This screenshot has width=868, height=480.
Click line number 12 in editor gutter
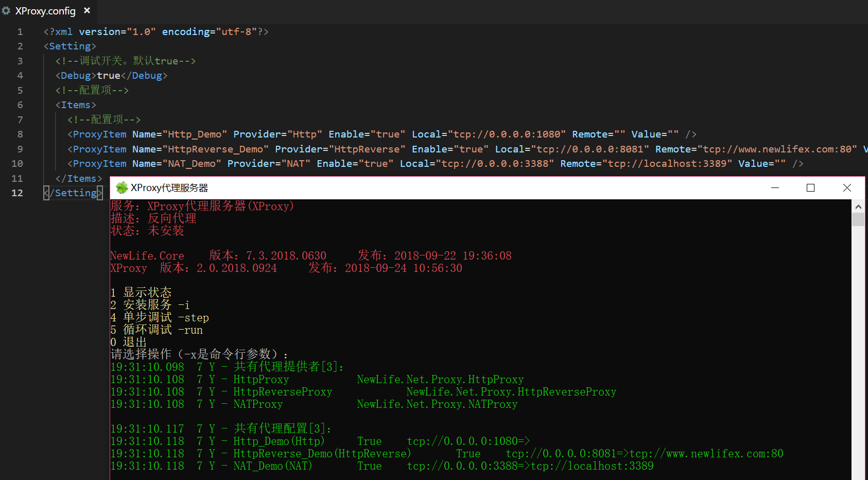(17, 193)
